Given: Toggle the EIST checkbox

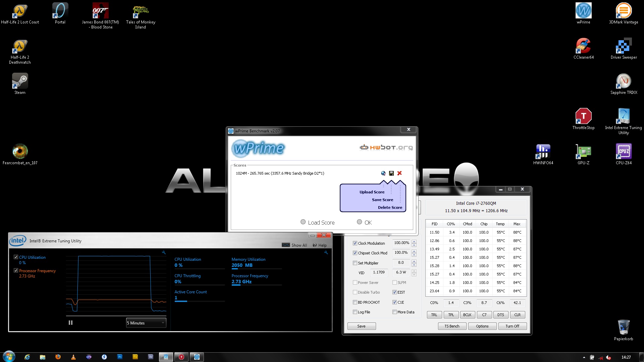Looking at the screenshot, I should (x=394, y=292).
